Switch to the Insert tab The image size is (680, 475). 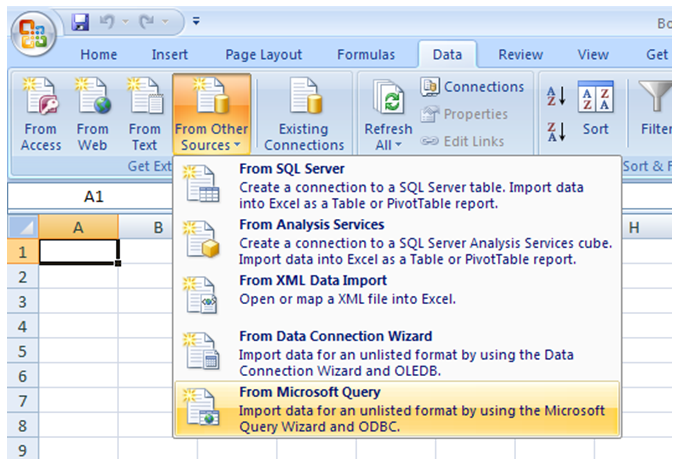pos(170,55)
